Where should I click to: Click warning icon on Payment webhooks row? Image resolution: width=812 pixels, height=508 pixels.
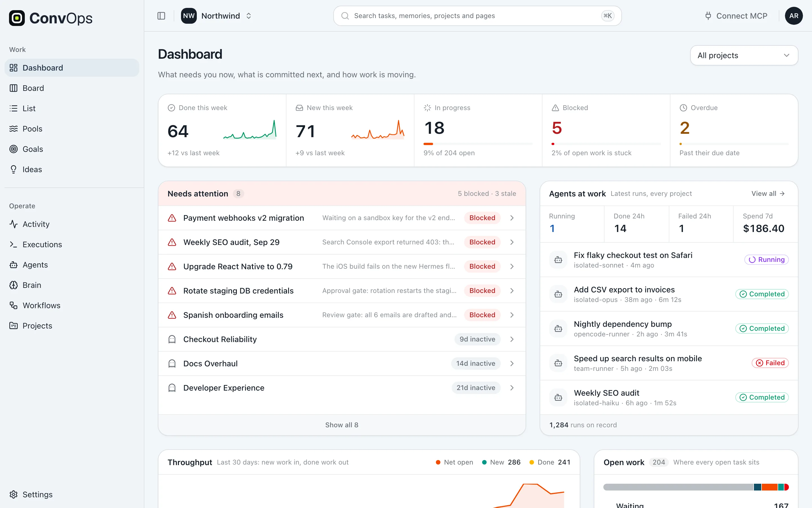[x=172, y=218]
